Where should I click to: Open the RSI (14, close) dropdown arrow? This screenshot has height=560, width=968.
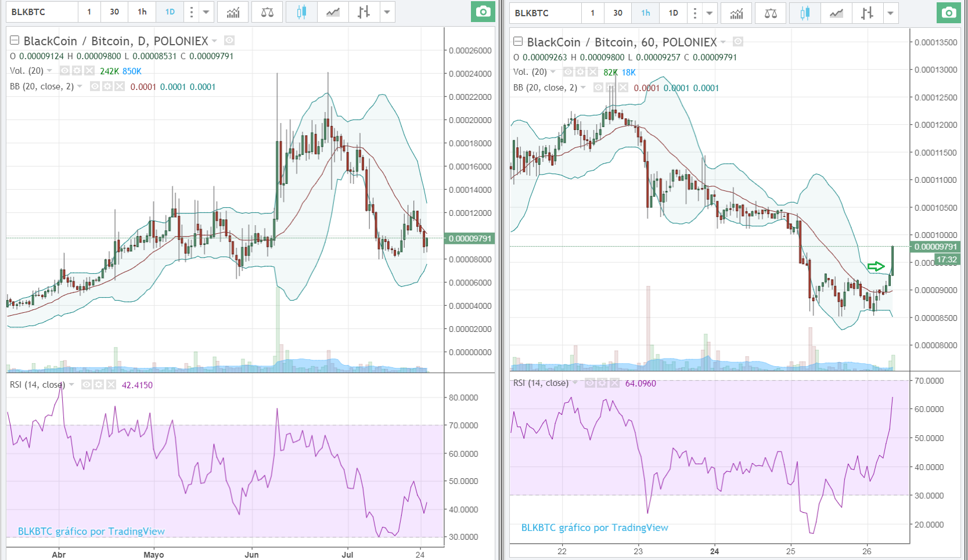pyautogui.click(x=72, y=384)
